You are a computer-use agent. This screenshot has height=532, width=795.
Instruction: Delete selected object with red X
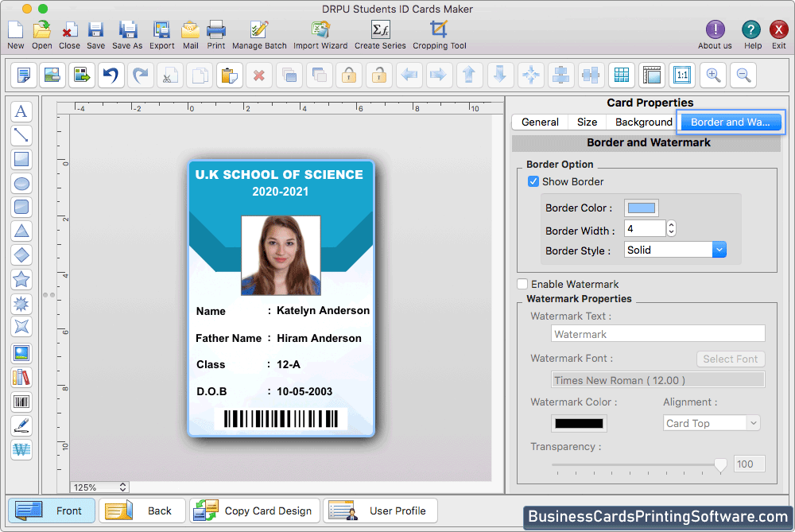tap(259, 76)
